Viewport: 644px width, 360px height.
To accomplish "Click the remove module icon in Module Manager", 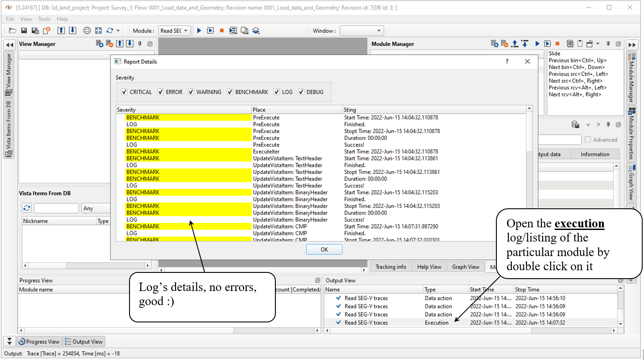I will pos(504,43).
